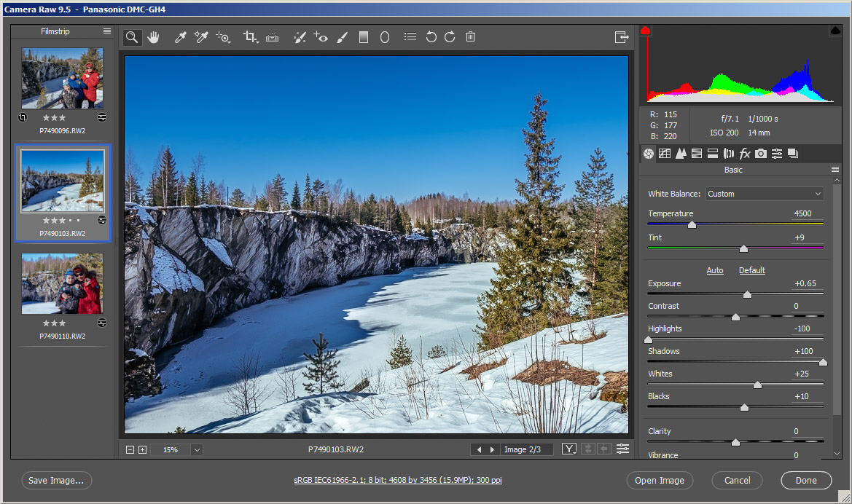Click the sRGB workflow options link

pyautogui.click(x=398, y=481)
